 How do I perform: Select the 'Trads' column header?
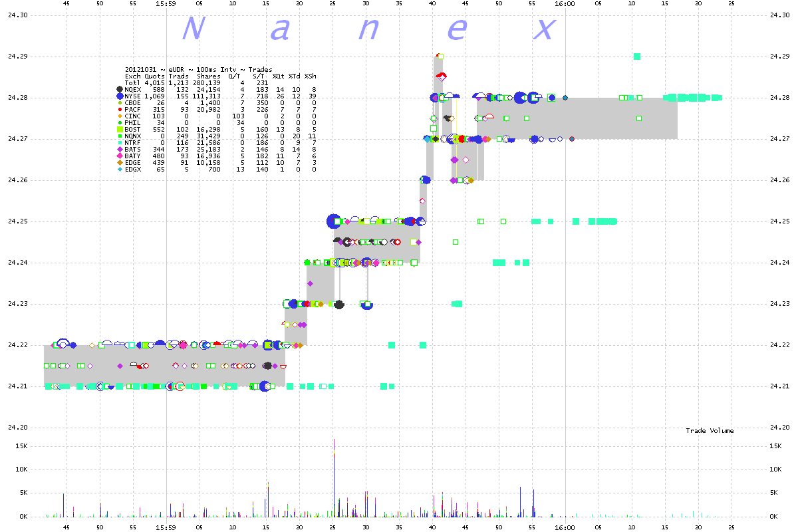click(x=179, y=76)
